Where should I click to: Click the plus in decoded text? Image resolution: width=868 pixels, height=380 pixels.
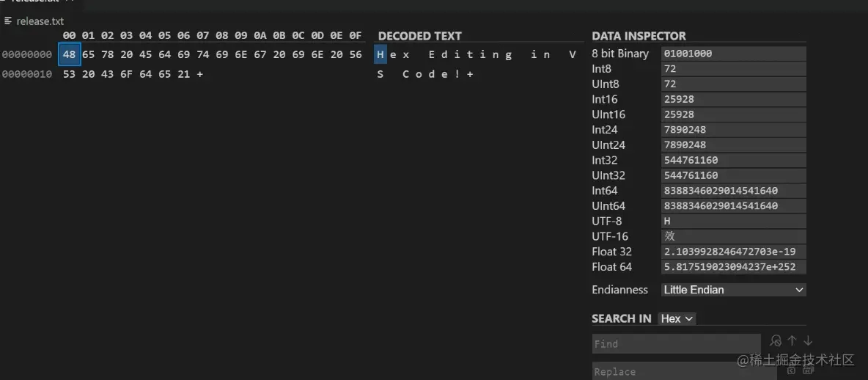(470, 74)
